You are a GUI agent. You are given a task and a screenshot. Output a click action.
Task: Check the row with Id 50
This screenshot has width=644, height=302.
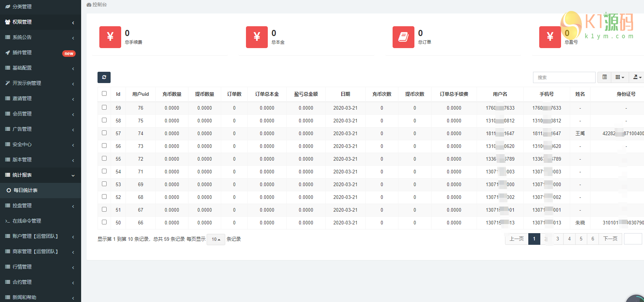[x=104, y=222]
